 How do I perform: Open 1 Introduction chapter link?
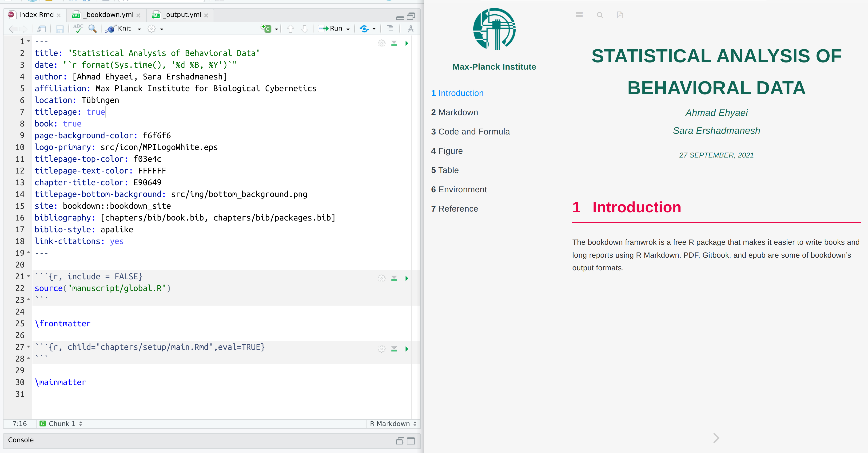coord(457,93)
